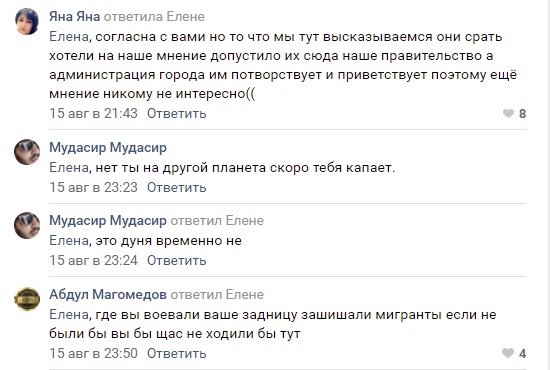Open first Мудасир Мудасир avatar photo
550x370 pixels.
27,152
